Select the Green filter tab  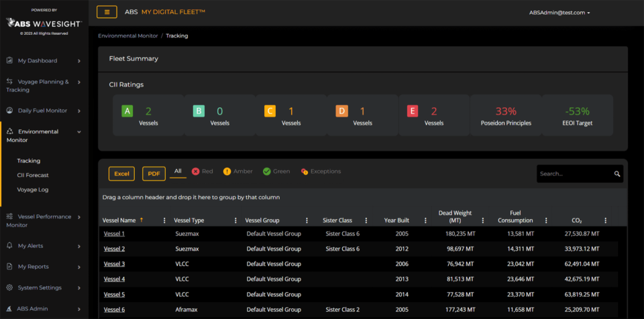[276, 171]
